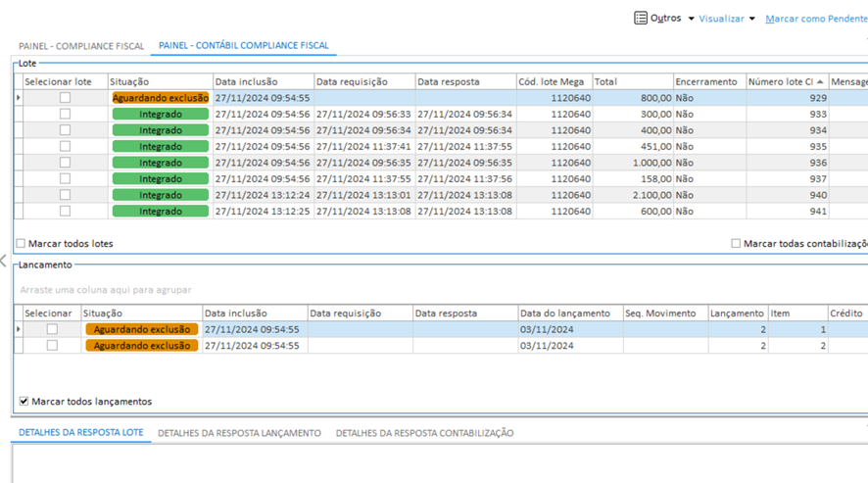
Task: Click the green Integrado badge for lote 933
Action: pos(161,115)
